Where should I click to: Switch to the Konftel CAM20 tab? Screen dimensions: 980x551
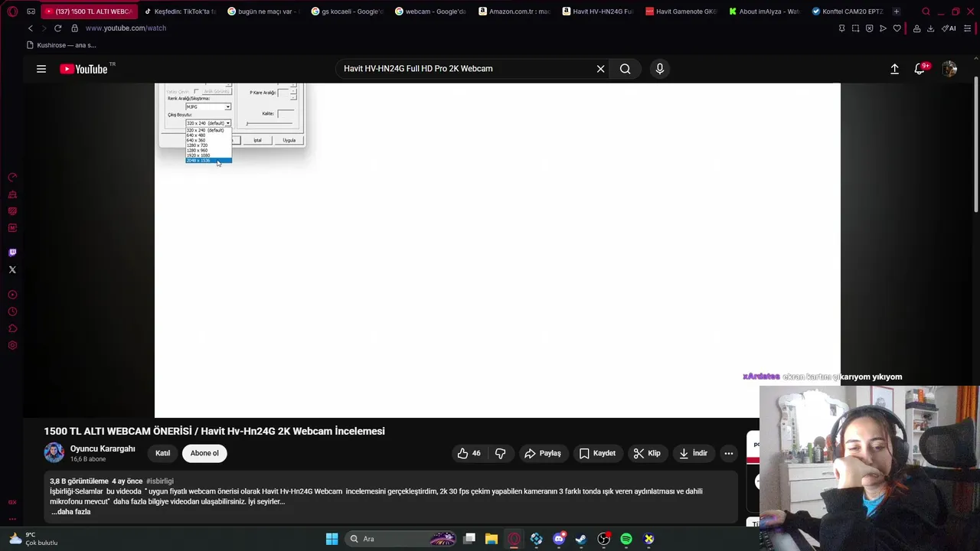coord(848,11)
